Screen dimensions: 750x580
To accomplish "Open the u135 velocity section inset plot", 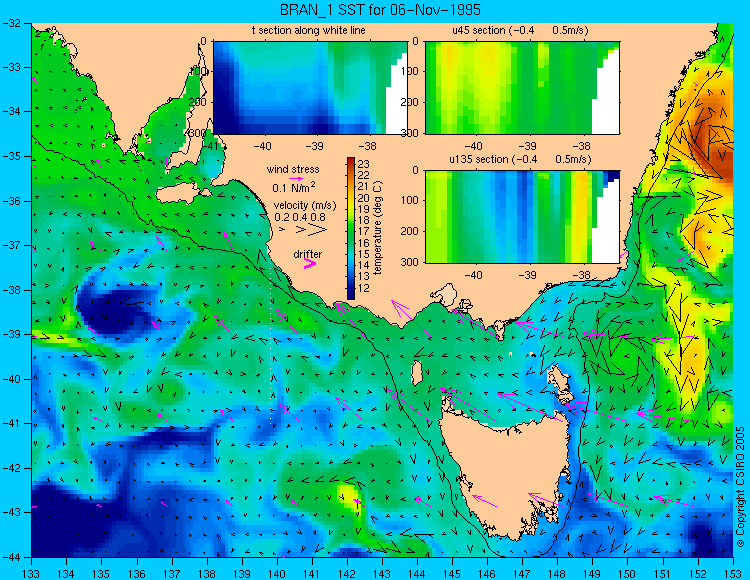I will tap(522, 217).
